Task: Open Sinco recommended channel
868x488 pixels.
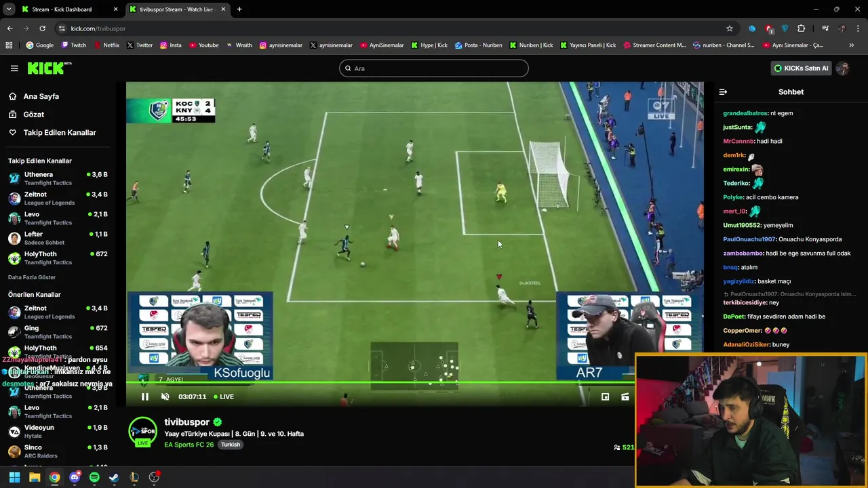Action: [58, 451]
